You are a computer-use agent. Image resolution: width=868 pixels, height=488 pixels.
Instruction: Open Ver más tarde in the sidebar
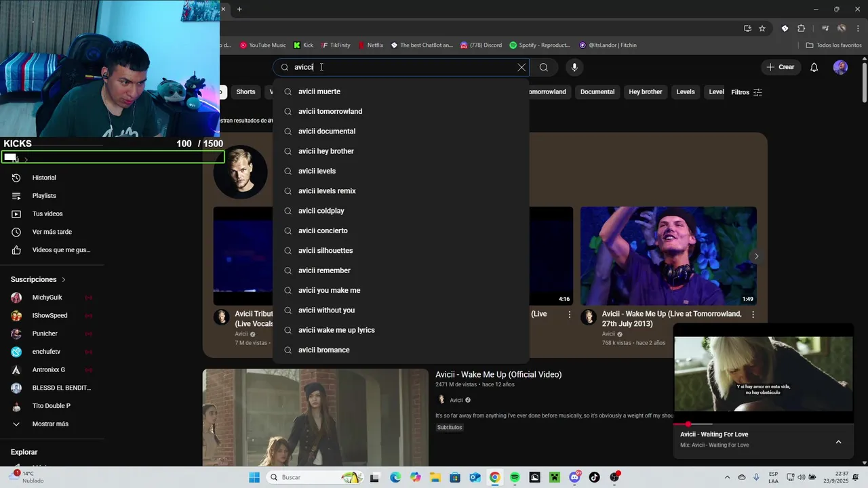point(53,232)
